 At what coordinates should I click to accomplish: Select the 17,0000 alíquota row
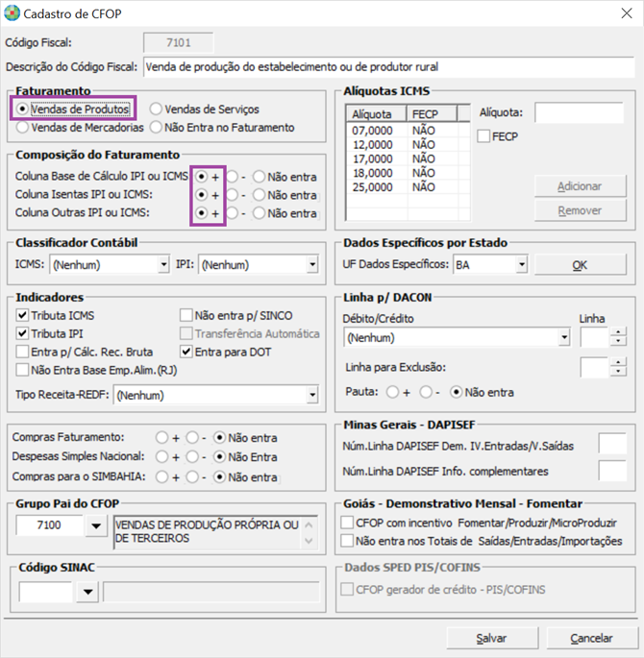377,158
